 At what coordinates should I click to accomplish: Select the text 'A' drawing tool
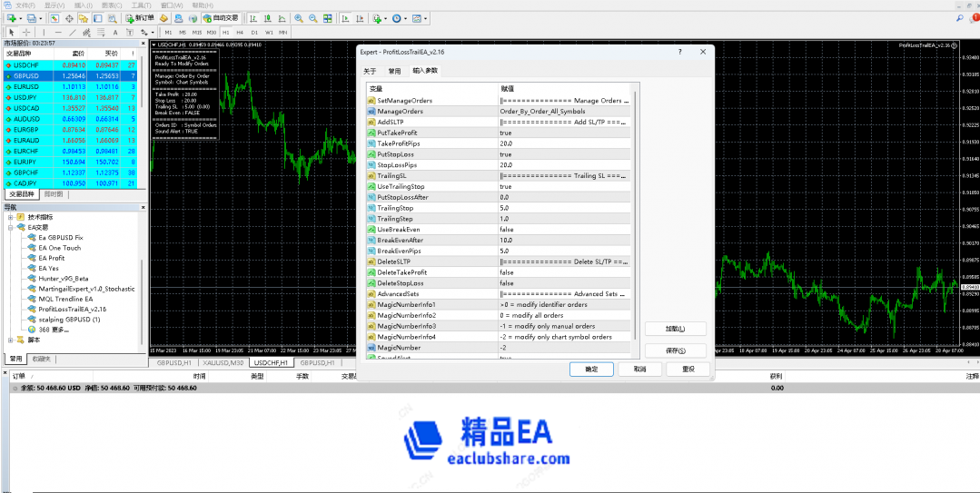click(115, 32)
